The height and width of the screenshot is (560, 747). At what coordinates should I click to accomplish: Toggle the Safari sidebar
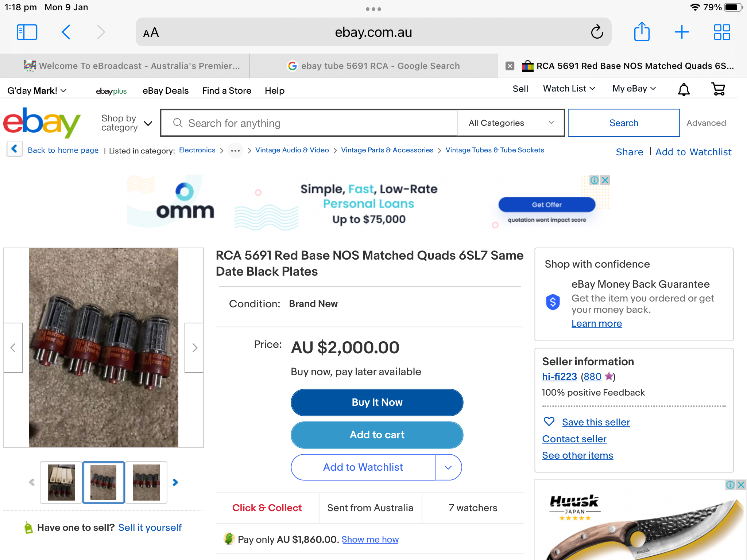(x=27, y=32)
